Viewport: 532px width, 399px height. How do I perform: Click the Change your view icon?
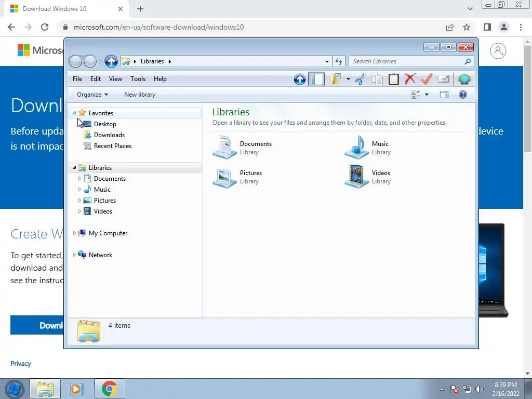tap(416, 95)
